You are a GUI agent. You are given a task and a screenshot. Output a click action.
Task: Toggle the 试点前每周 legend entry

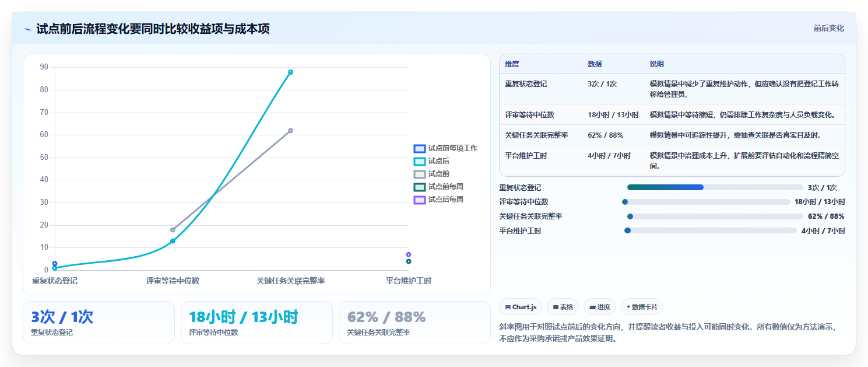tap(439, 187)
